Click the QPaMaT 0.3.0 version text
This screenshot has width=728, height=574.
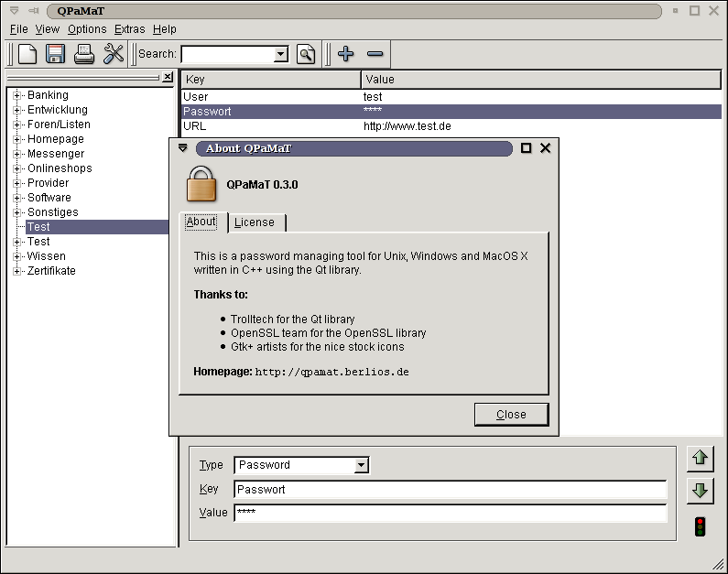[x=262, y=185]
